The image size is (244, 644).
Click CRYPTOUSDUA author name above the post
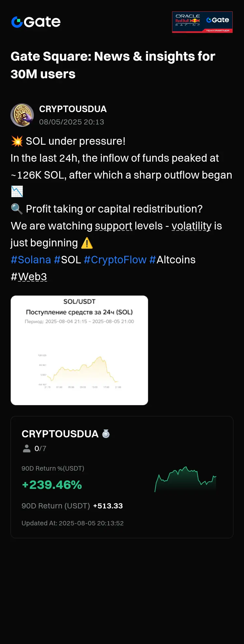point(73,109)
